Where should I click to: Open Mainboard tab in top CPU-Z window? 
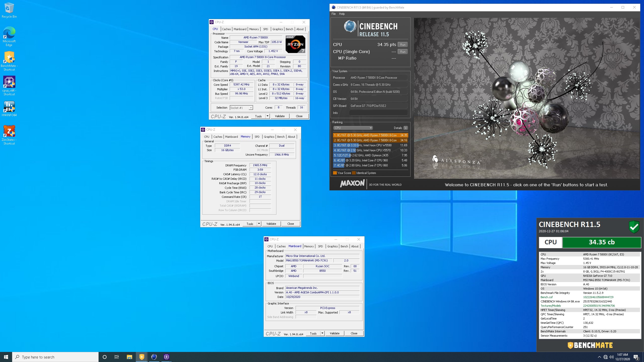(240, 29)
